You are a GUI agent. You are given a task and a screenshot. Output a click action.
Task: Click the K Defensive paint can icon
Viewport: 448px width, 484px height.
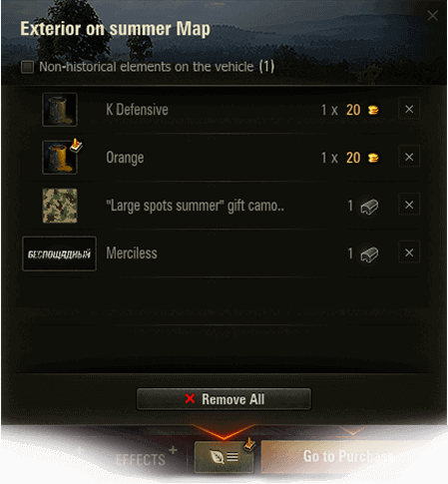click(x=60, y=110)
